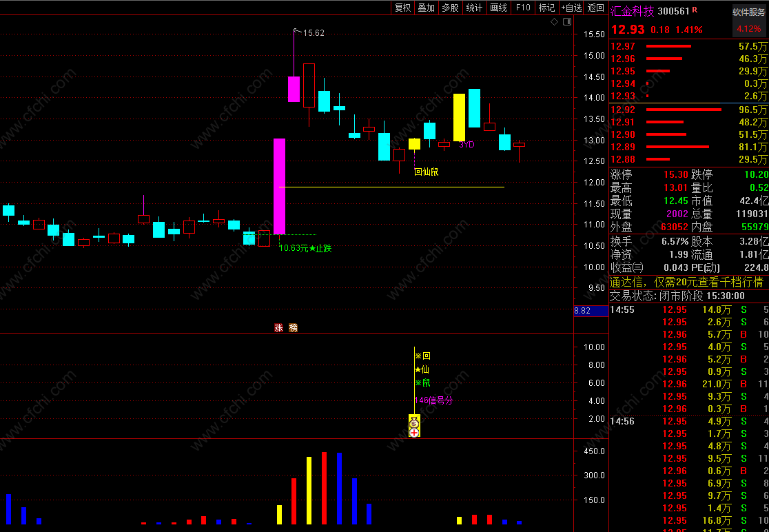Viewport: 769px width, 532px height.
Task: Click the 交易状态 闭市阶段 status line
Action: (x=677, y=296)
